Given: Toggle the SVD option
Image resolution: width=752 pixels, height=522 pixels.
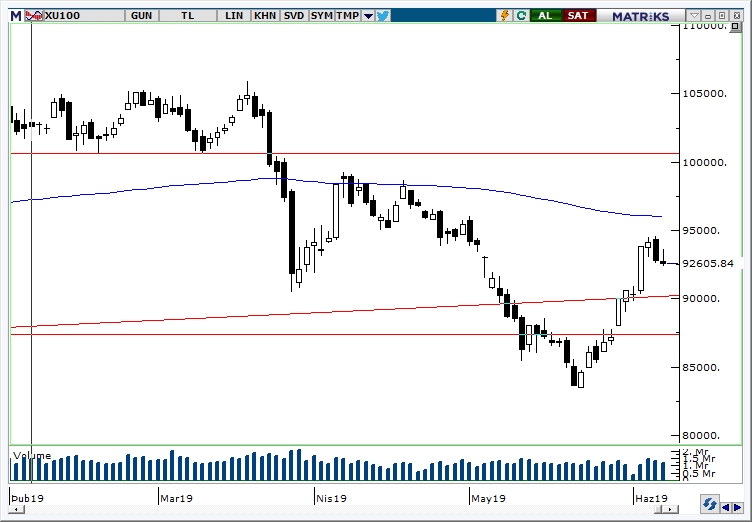Looking at the screenshot, I should pos(294,15).
